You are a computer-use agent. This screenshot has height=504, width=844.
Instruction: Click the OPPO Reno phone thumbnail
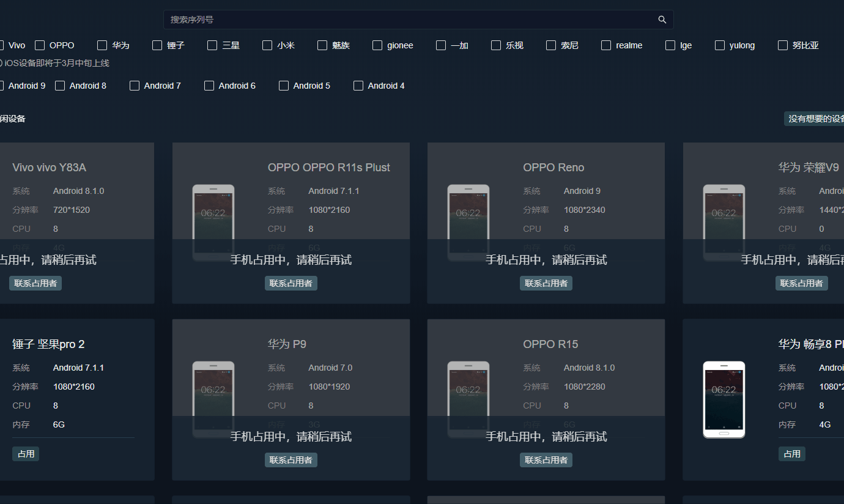pos(468,223)
